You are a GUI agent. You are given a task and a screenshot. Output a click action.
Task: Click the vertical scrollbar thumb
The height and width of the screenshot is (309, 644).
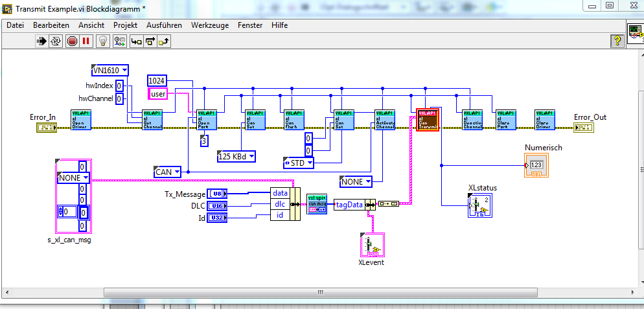click(640, 170)
